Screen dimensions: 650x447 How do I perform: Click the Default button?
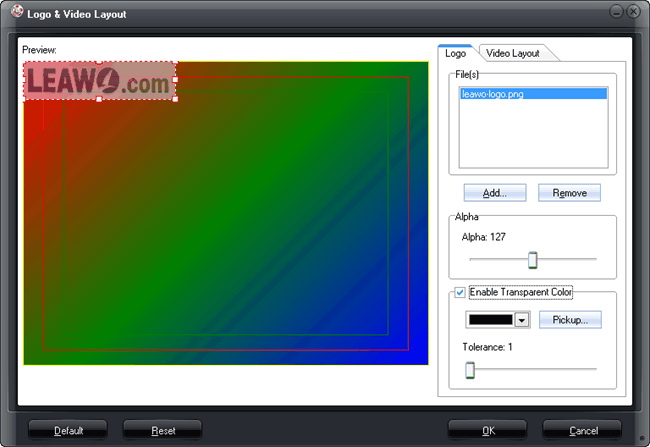68,430
